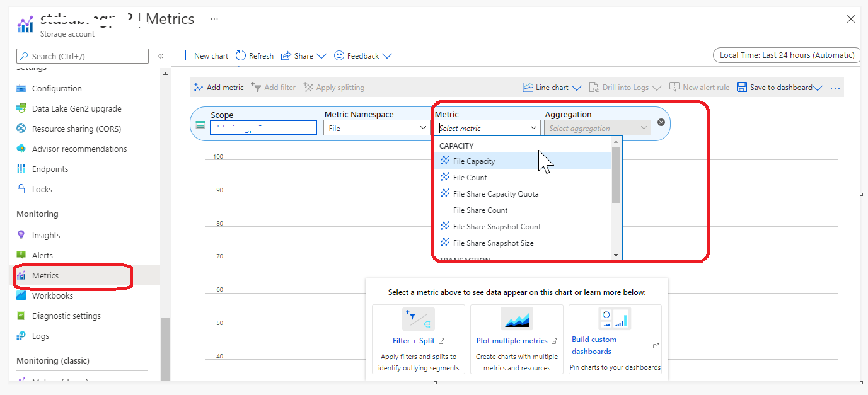Click the metric list scroll down arrow

click(616, 255)
